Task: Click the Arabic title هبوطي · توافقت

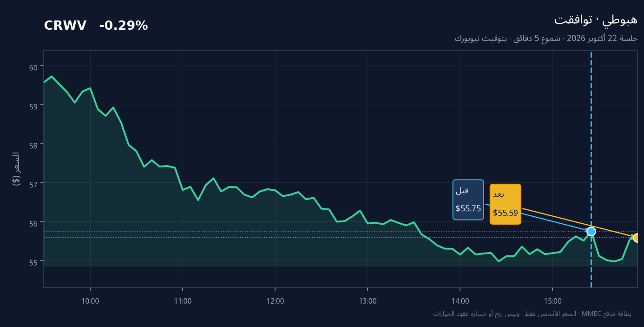Action: pyautogui.click(x=596, y=20)
